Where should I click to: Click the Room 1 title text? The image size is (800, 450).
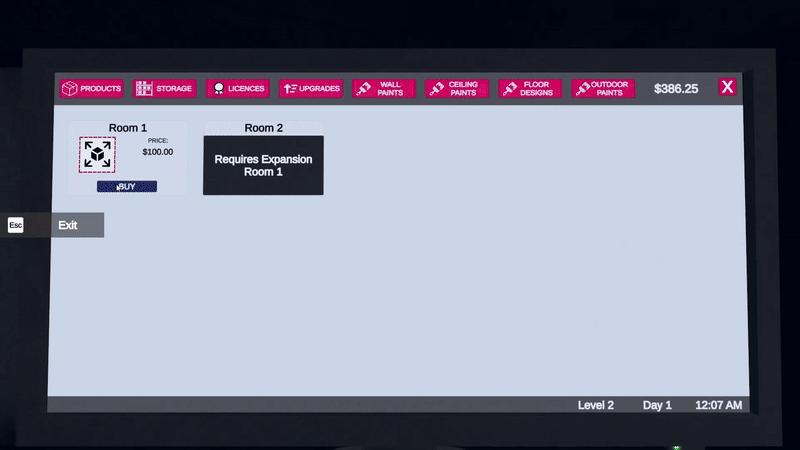tap(127, 128)
